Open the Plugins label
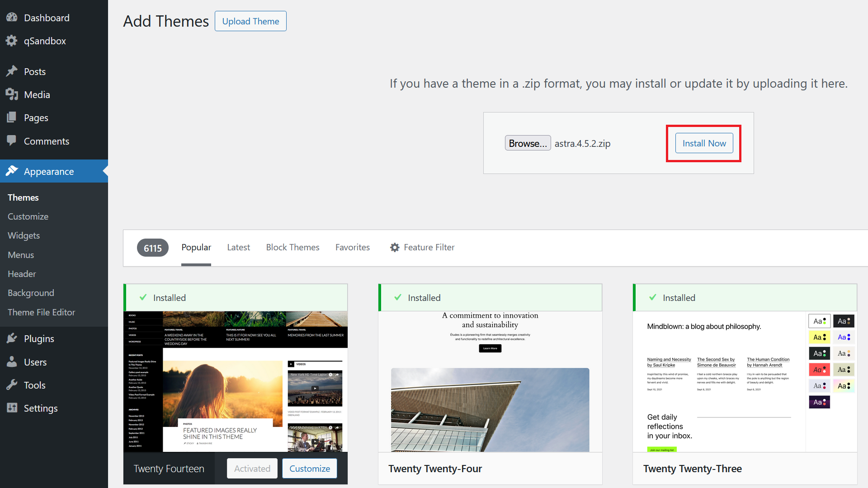Image resolution: width=868 pixels, height=488 pixels. click(39, 338)
